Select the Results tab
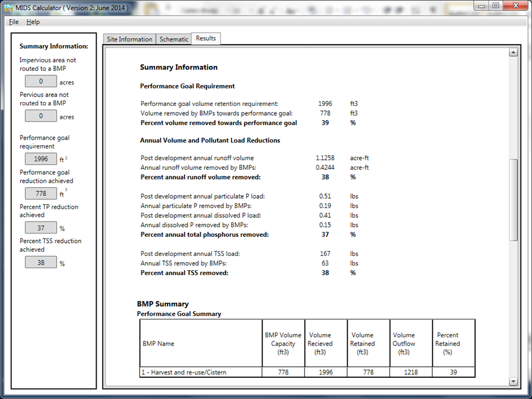 [206, 38]
